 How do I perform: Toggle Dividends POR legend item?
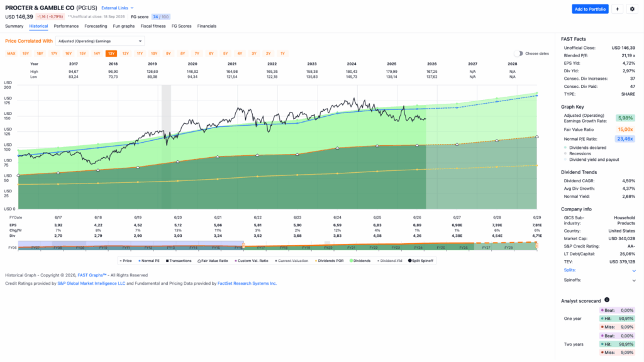click(x=329, y=261)
